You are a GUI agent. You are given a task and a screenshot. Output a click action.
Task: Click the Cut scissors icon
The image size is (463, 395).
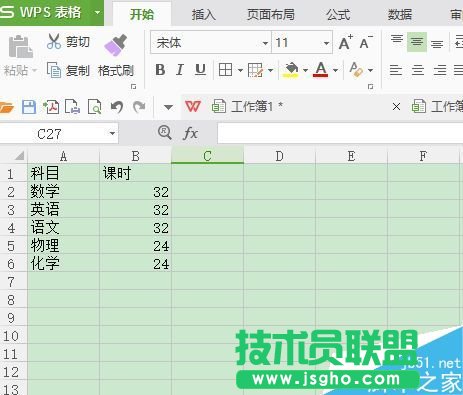click(x=54, y=42)
